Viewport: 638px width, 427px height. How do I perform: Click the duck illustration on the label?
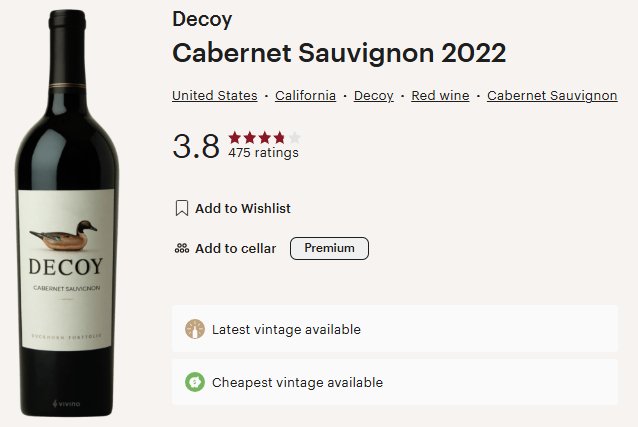tap(63, 239)
